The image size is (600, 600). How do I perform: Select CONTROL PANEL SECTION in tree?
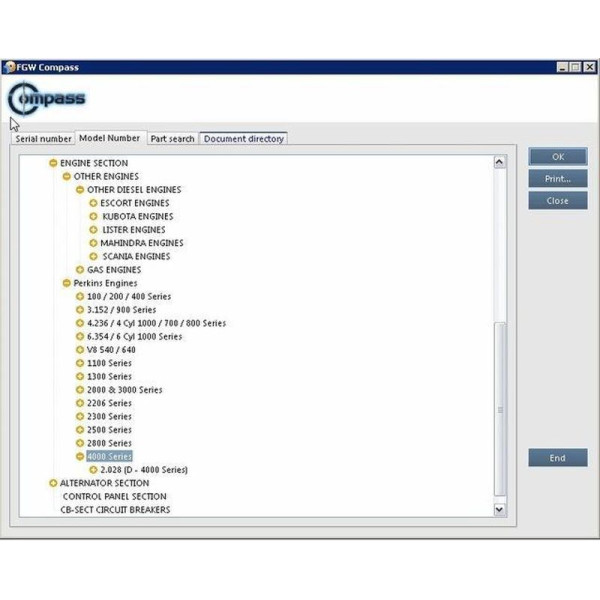click(114, 496)
